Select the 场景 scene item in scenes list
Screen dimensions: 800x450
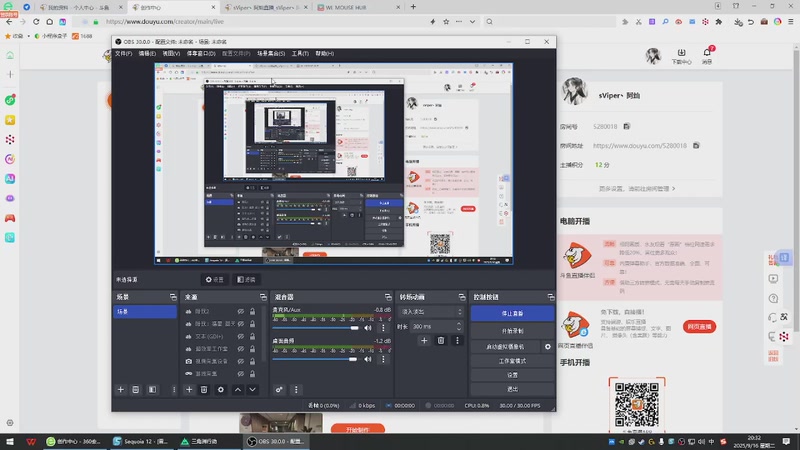145,311
